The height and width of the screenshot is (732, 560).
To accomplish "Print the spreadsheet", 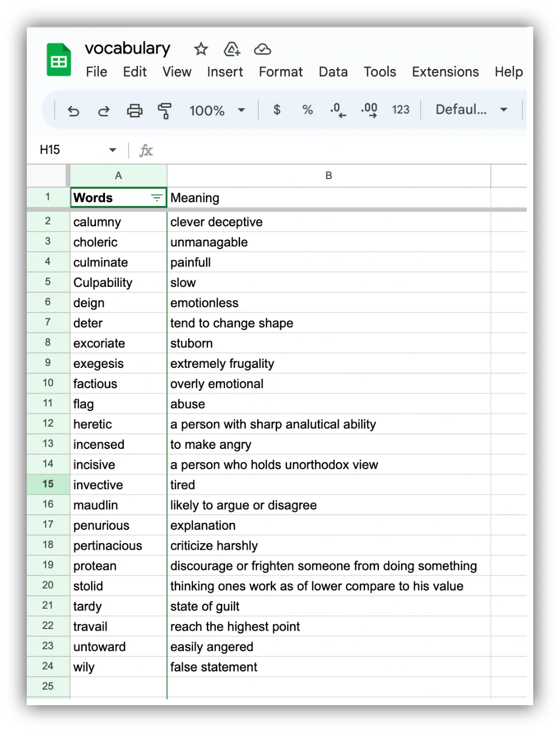I will [135, 110].
